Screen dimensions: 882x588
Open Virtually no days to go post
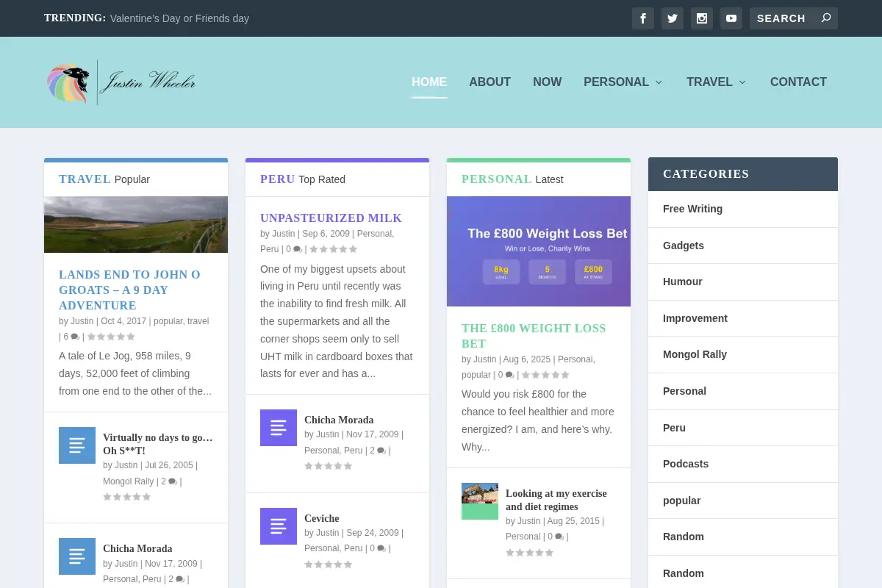click(158, 444)
